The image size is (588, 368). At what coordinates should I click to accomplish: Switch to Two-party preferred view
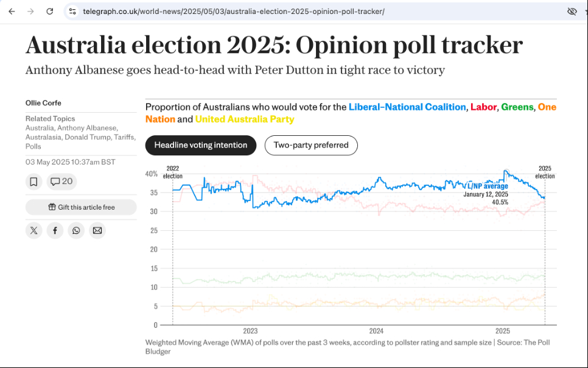click(x=310, y=145)
